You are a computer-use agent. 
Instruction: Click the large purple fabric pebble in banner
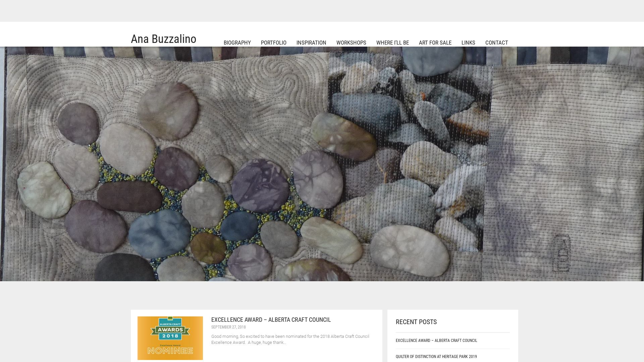[x=260, y=185]
